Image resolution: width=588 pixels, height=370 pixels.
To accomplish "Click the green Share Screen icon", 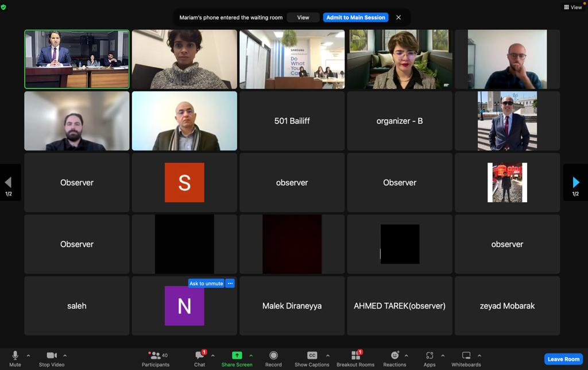I will pos(237,356).
